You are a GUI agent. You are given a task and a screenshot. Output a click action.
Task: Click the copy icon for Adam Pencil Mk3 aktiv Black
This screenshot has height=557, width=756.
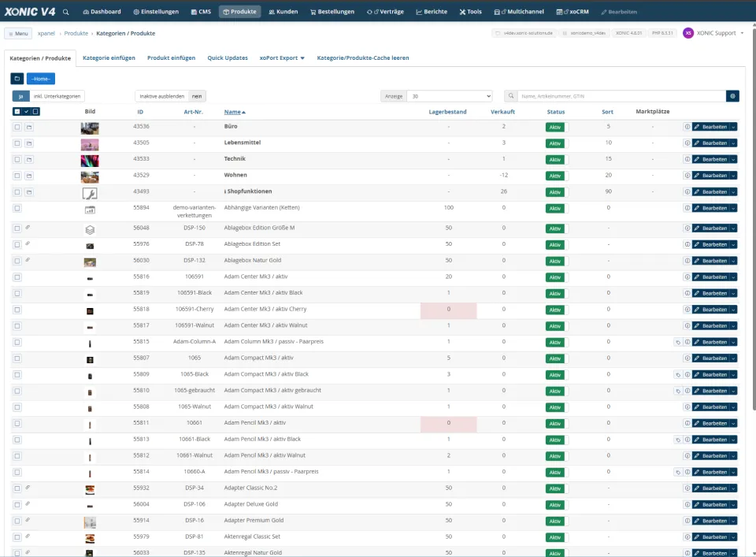[678, 440]
